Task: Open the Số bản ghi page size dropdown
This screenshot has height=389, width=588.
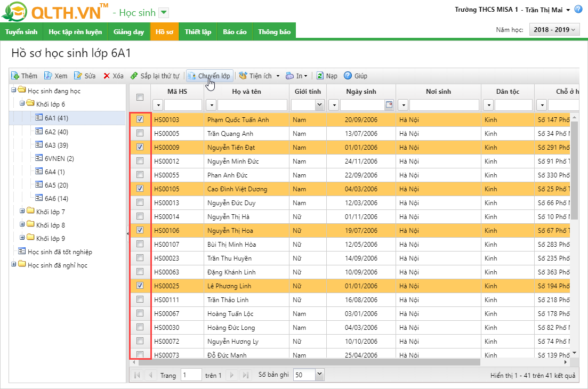Action: [x=319, y=375]
